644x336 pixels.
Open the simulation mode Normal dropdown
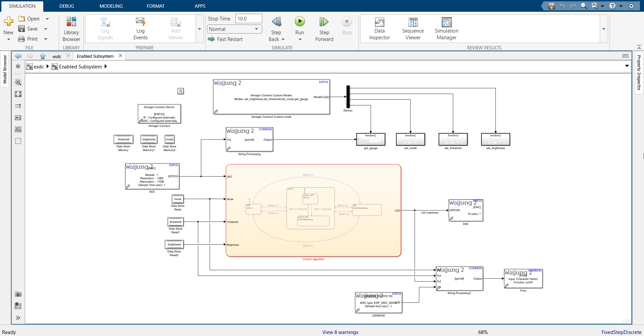tap(234, 29)
